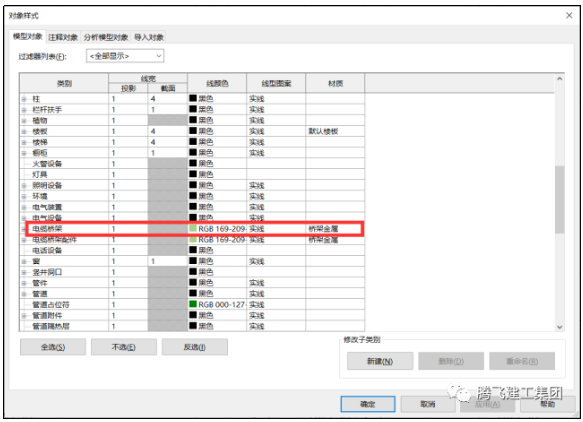Click the 材质 column header

pyautogui.click(x=335, y=83)
